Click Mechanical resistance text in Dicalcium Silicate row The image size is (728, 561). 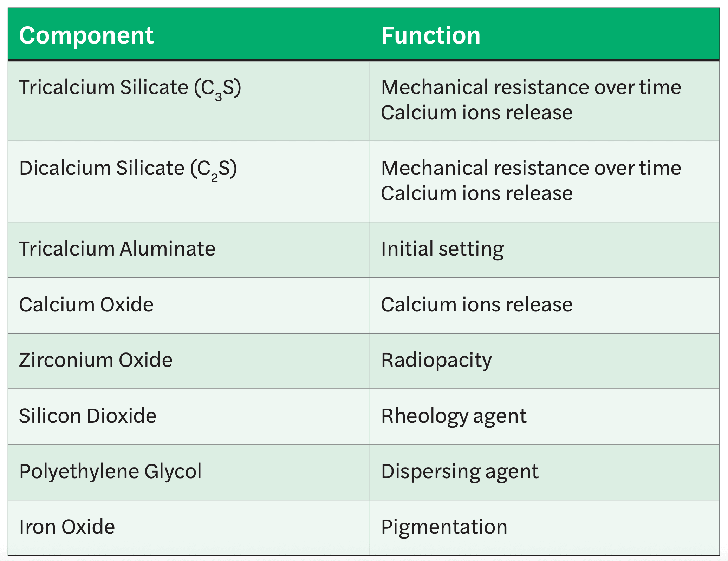click(x=531, y=168)
